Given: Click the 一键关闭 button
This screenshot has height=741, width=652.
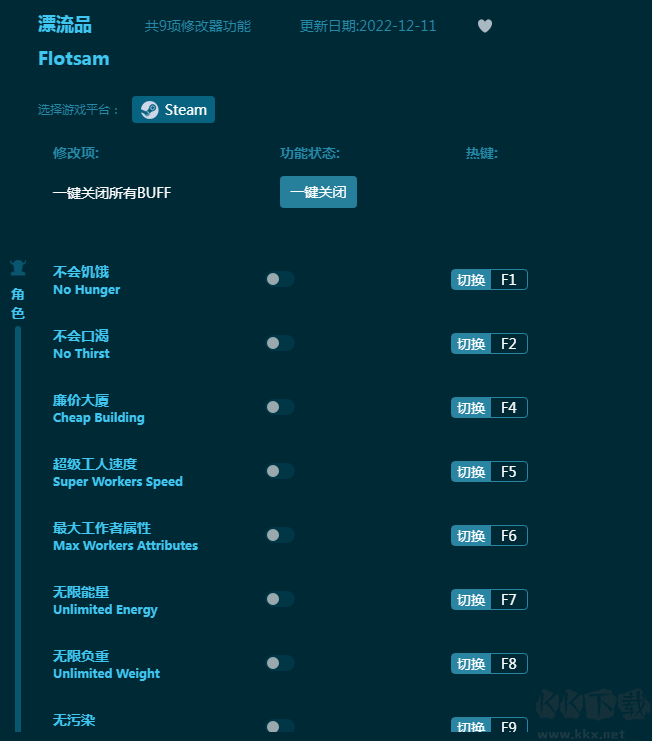Looking at the screenshot, I should pyautogui.click(x=318, y=192).
